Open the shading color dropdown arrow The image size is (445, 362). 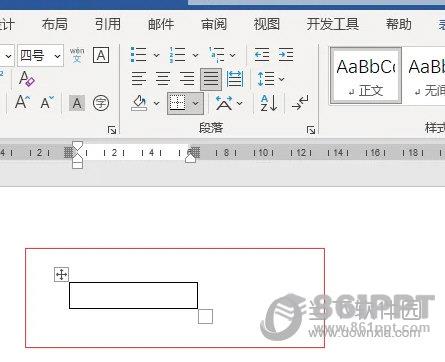(x=156, y=103)
